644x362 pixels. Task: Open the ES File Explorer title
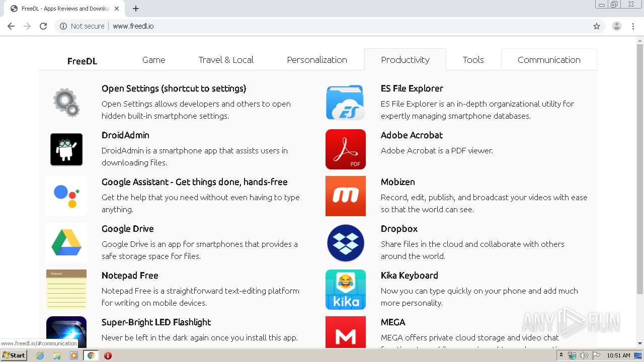point(412,88)
